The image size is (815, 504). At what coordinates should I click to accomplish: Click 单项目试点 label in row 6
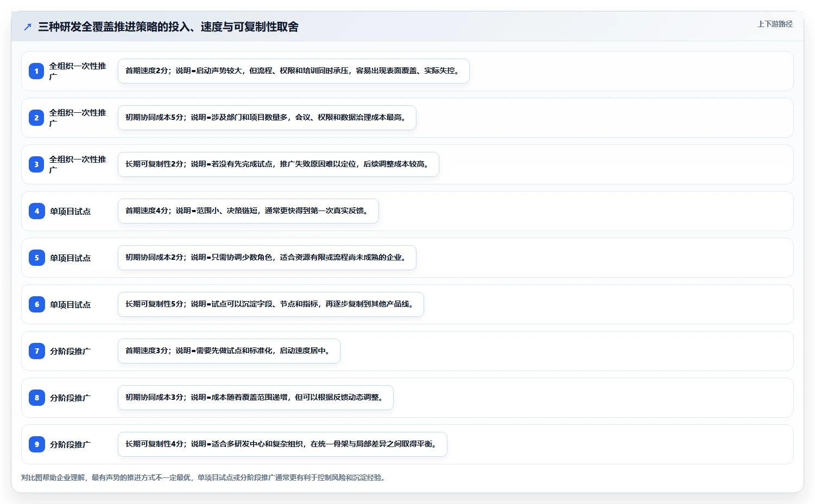(x=70, y=305)
